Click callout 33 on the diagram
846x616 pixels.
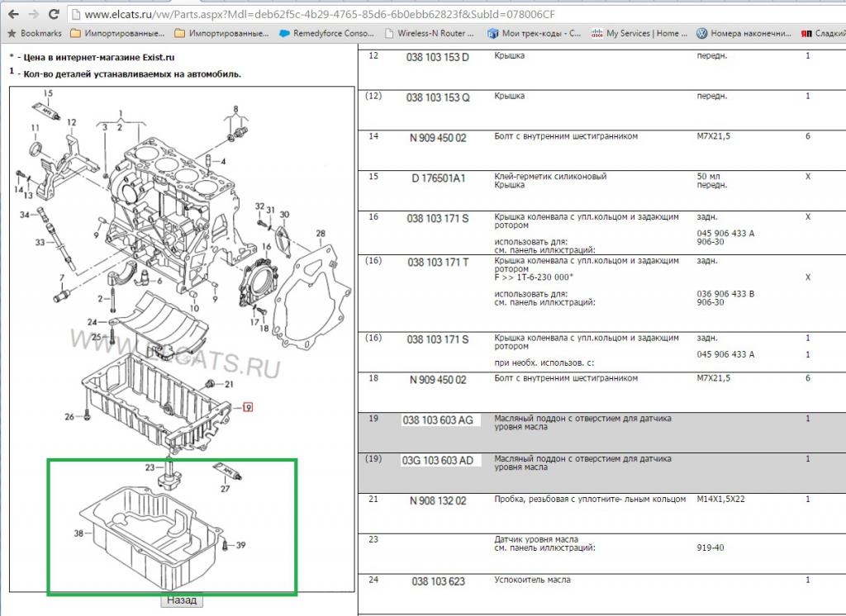(x=40, y=242)
